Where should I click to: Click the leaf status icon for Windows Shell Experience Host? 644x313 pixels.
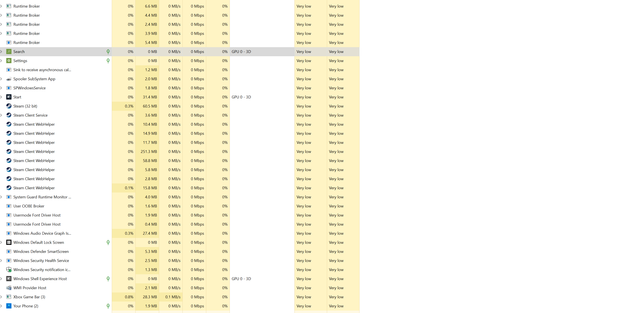click(108, 279)
